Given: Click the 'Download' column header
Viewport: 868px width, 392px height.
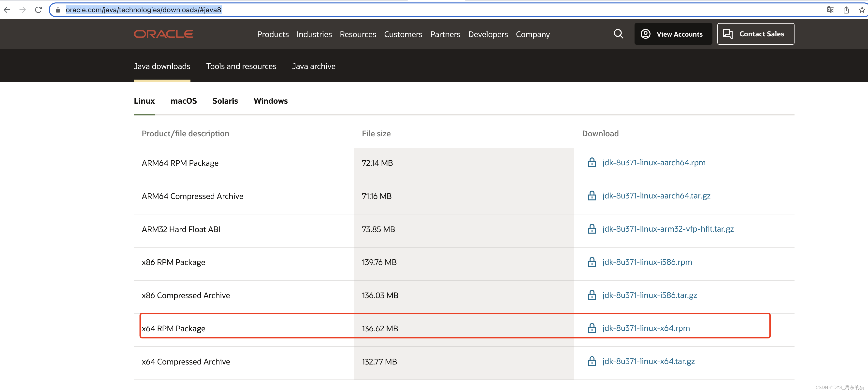Looking at the screenshot, I should [x=600, y=134].
